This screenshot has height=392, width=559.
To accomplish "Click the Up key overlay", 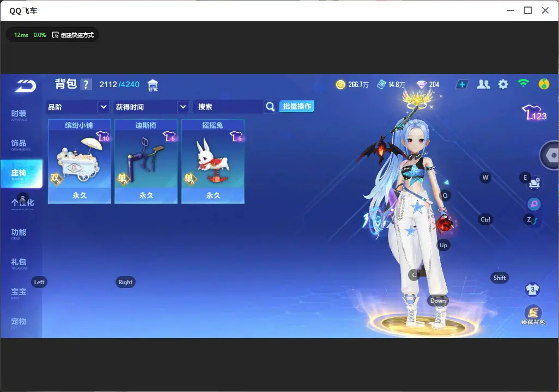I will point(443,245).
